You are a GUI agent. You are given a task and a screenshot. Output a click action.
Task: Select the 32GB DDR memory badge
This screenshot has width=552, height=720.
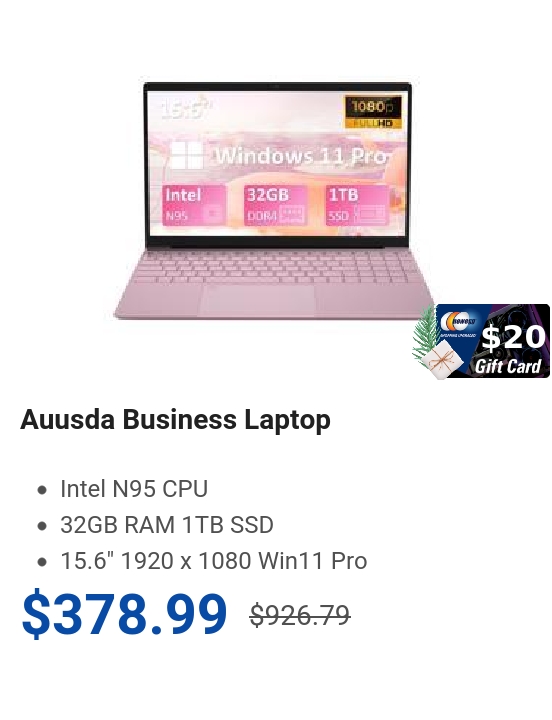[276, 205]
